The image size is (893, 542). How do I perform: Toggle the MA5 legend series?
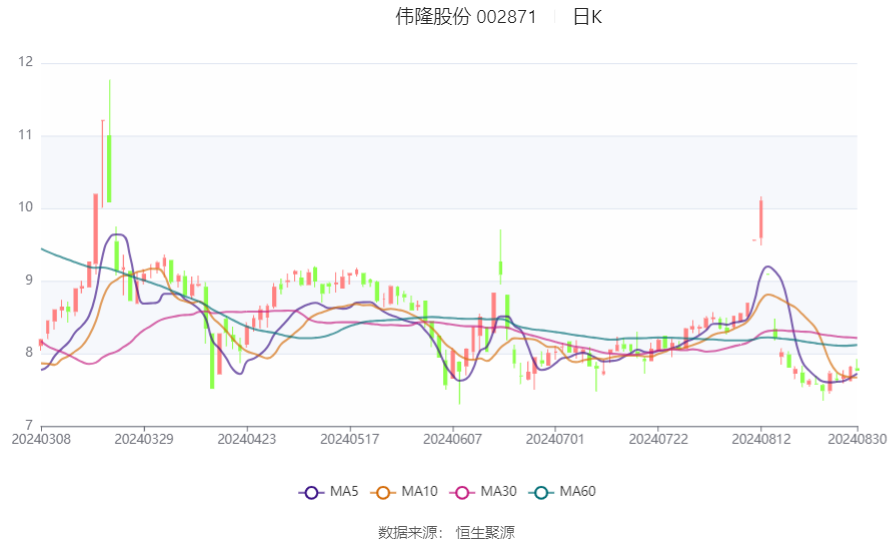point(329,492)
